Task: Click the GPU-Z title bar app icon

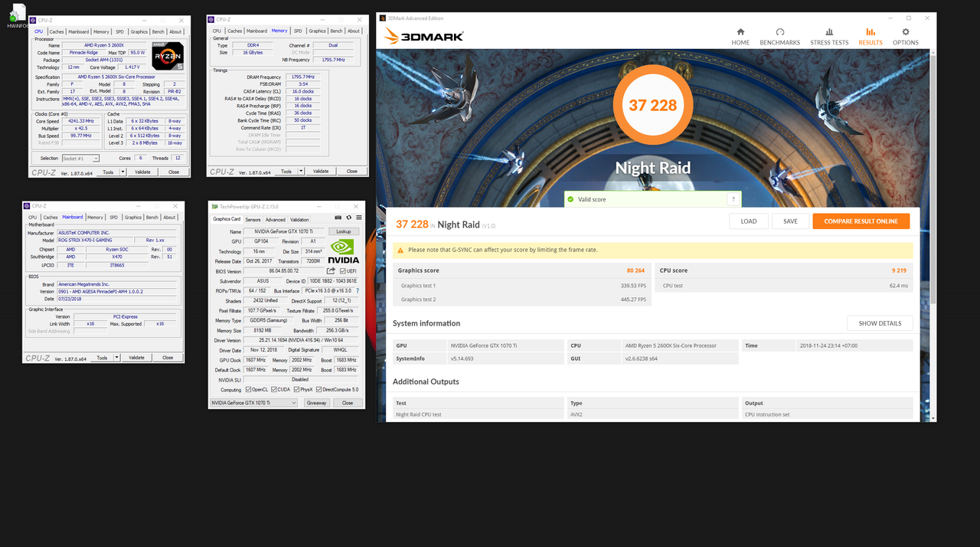Action: point(214,206)
